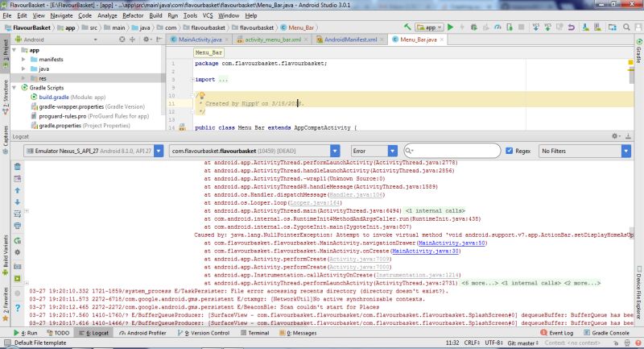Image resolution: width=644 pixels, height=349 pixels.
Task: Hide the Logcat panel with header icon
Action: [x=628, y=136]
